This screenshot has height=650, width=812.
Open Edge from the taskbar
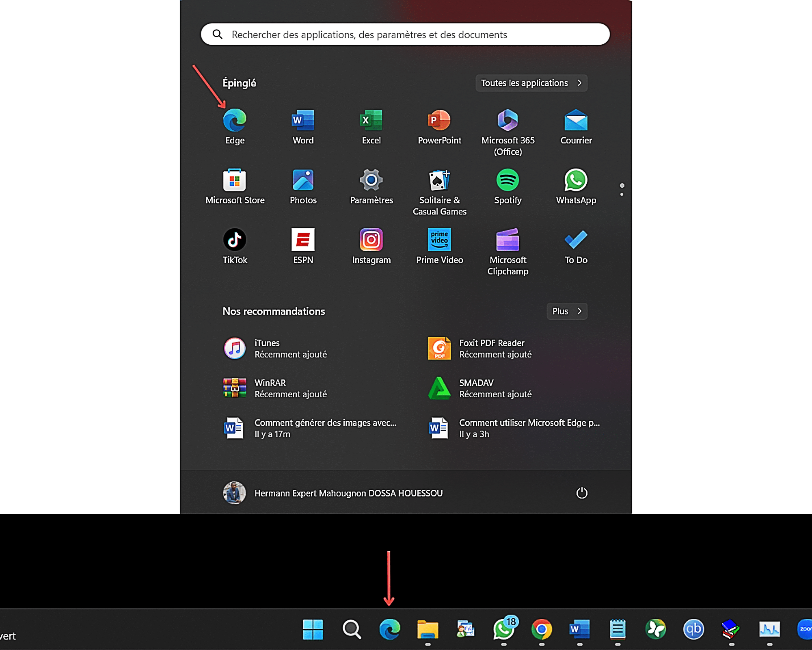tap(389, 629)
